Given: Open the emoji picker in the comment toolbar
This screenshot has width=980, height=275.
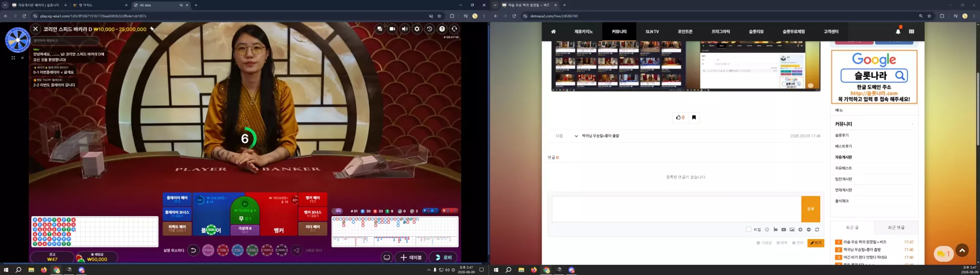Looking at the screenshot, I should [x=767, y=229].
